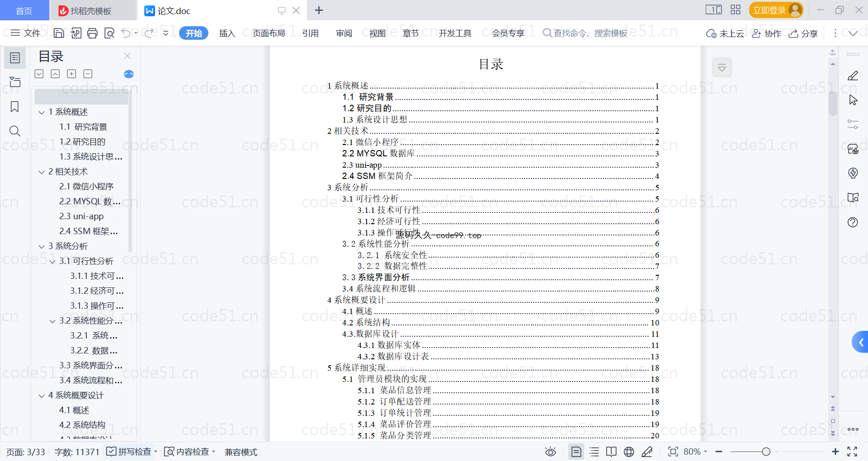868x461 pixels.
Task: Click demote heading minus icon in 目录 panel
Action: pos(88,74)
